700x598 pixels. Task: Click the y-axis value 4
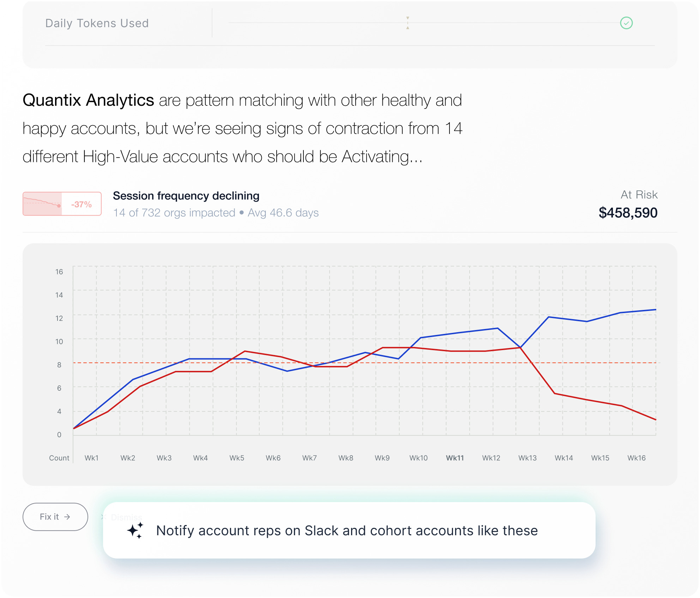[59, 411]
